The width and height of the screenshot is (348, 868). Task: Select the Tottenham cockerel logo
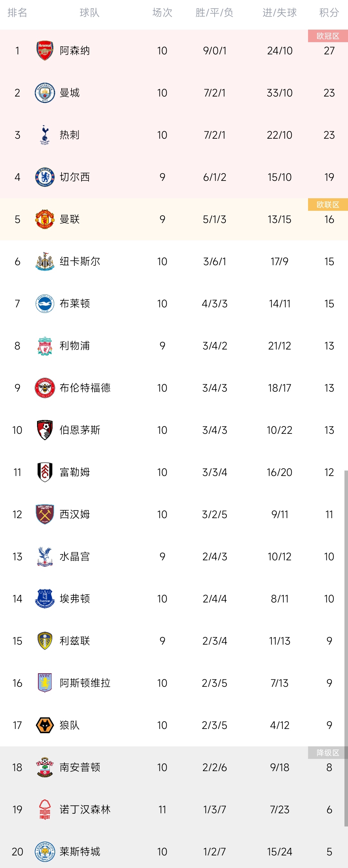45,135
